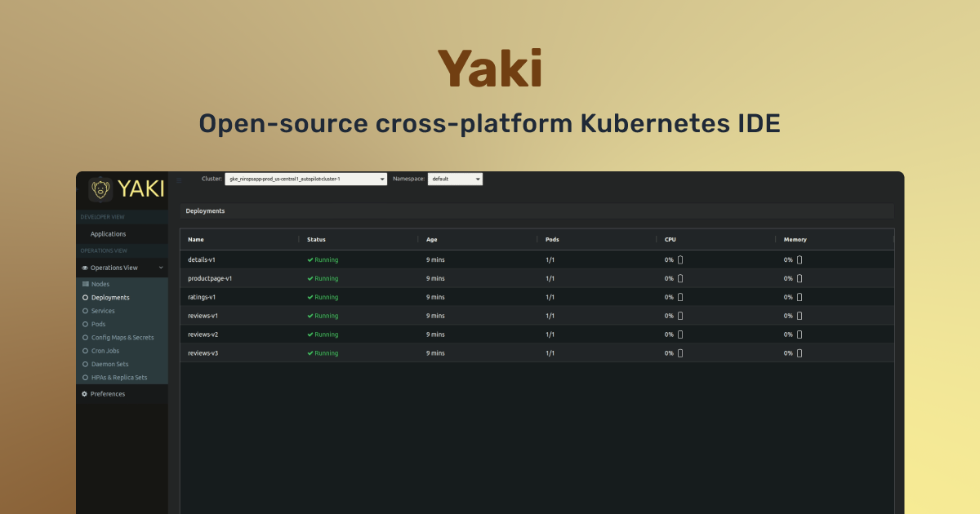Click the hamburger menu icon near Cluster

click(x=179, y=179)
